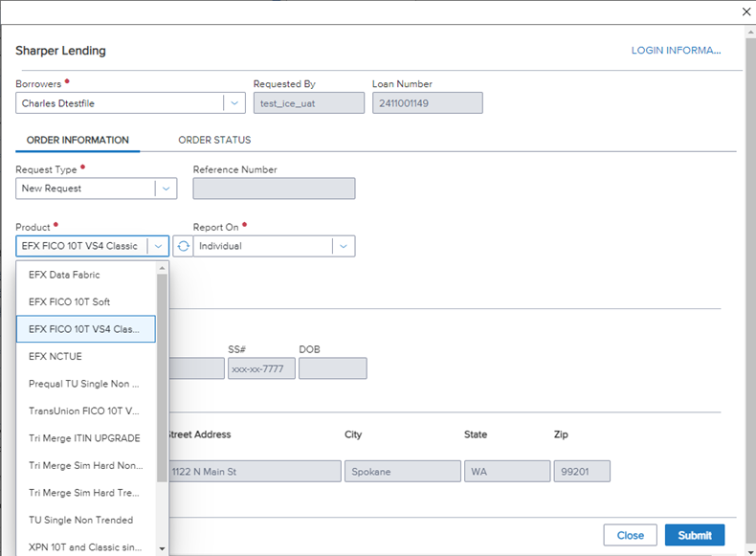The width and height of the screenshot is (756, 556).
Task: Select highlighted EFX FICO 10T VS4 Clas... option
Action: pyautogui.click(x=86, y=329)
